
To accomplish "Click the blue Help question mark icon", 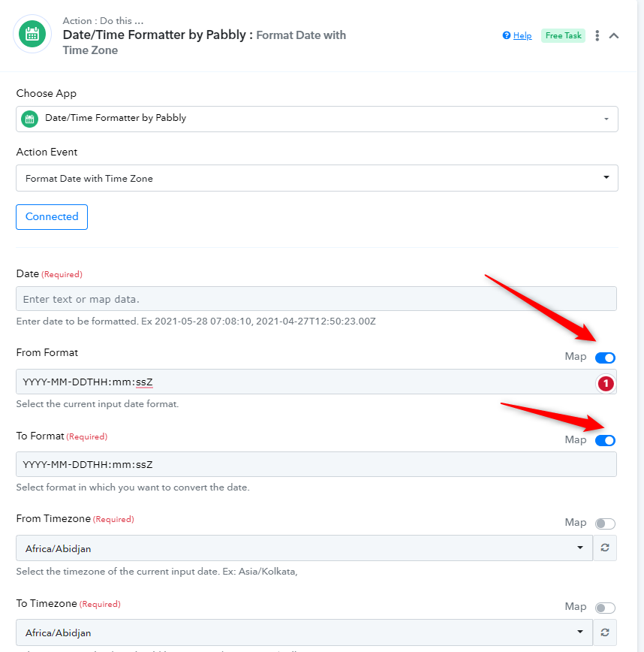I will tap(506, 35).
